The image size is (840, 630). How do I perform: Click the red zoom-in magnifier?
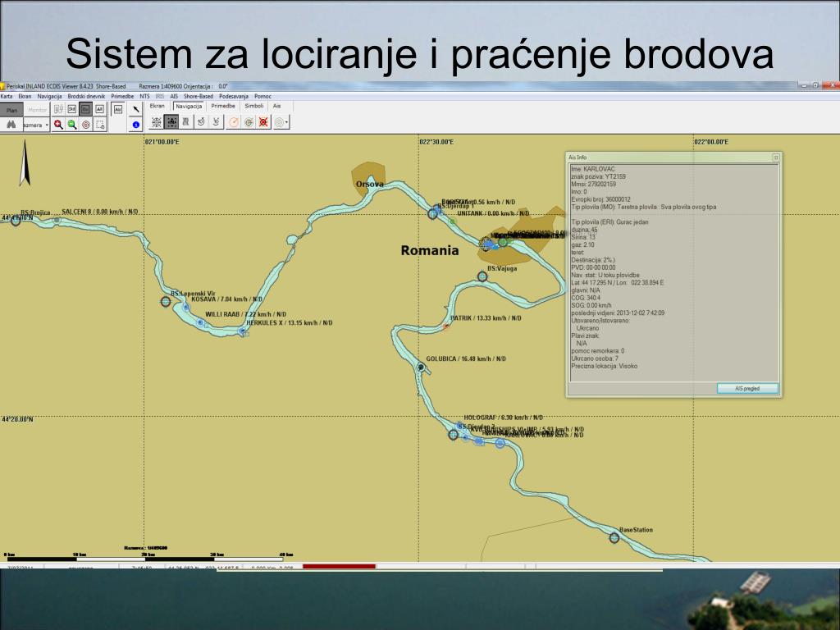[x=58, y=125]
